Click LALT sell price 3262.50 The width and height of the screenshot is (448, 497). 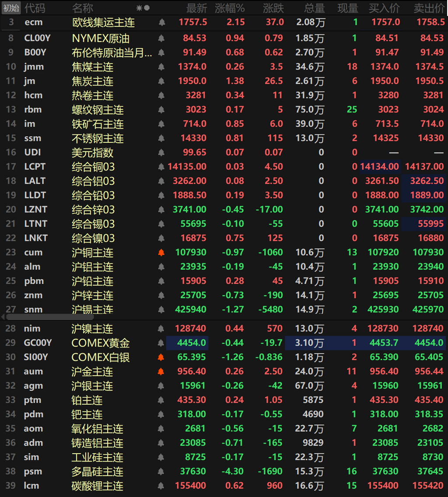(427, 181)
